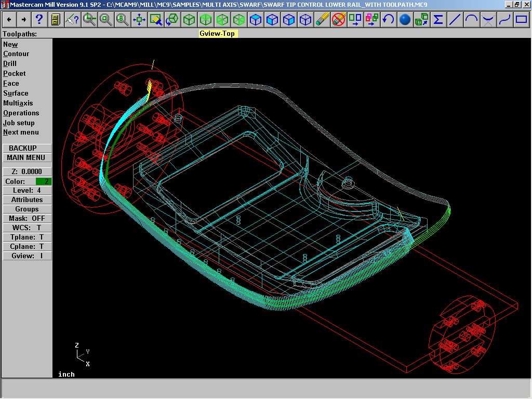532x399 pixels.
Task: Set Cplane Top with cyan-top blue cube
Action: coord(255,20)
